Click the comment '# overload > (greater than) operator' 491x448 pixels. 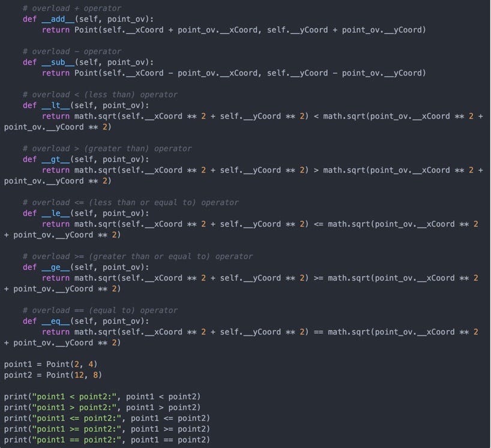(107, 149)
